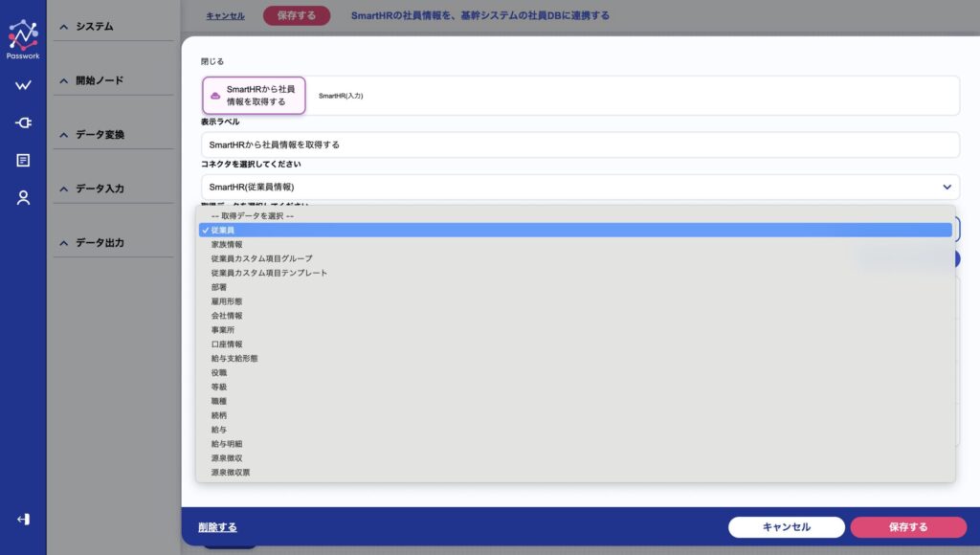The height and width of the screenshot is (555, 980).
Task: Open the connector plug icon in sidebar
Action: 23,122
